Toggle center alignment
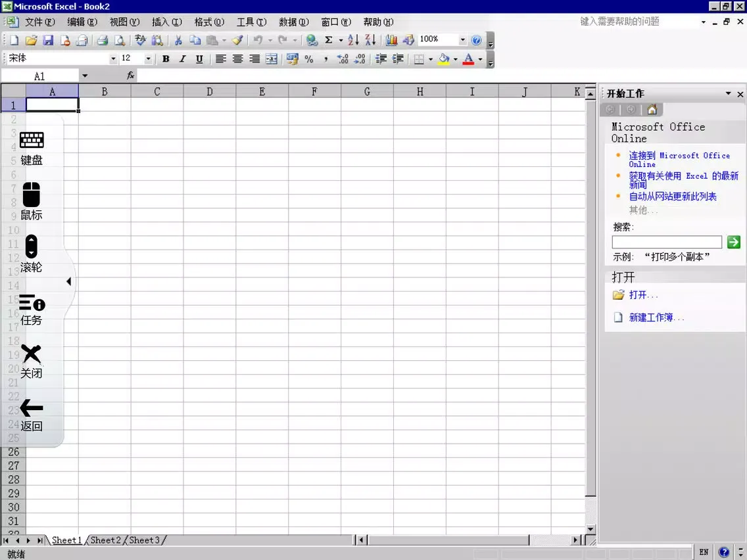This screenshot has height=560, width=747. (x=238, y=59)
